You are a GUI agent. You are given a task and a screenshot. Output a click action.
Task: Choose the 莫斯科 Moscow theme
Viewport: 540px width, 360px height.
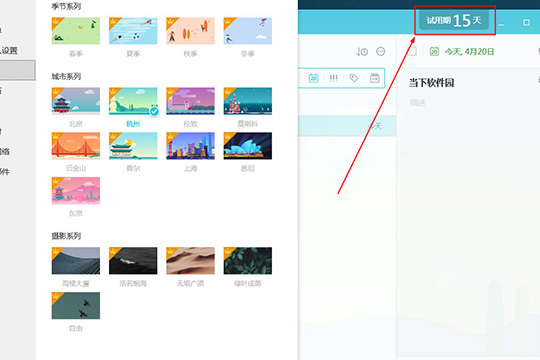coord(248,101)
